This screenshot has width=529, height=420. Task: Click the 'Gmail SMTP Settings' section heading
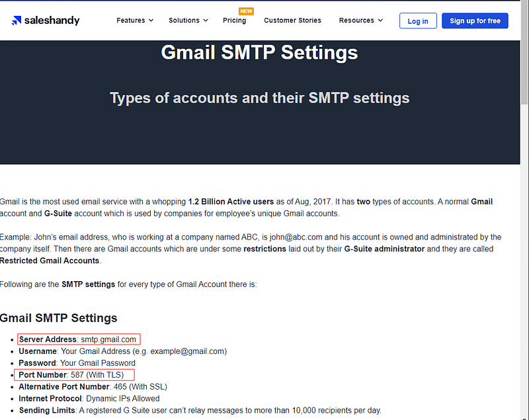59,317
